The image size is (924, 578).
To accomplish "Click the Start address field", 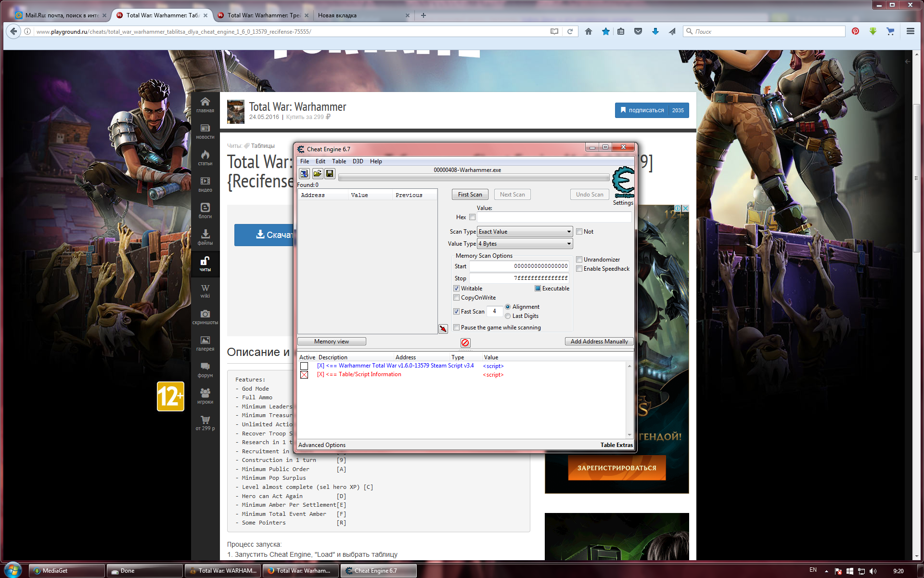I will click(519, 266).
